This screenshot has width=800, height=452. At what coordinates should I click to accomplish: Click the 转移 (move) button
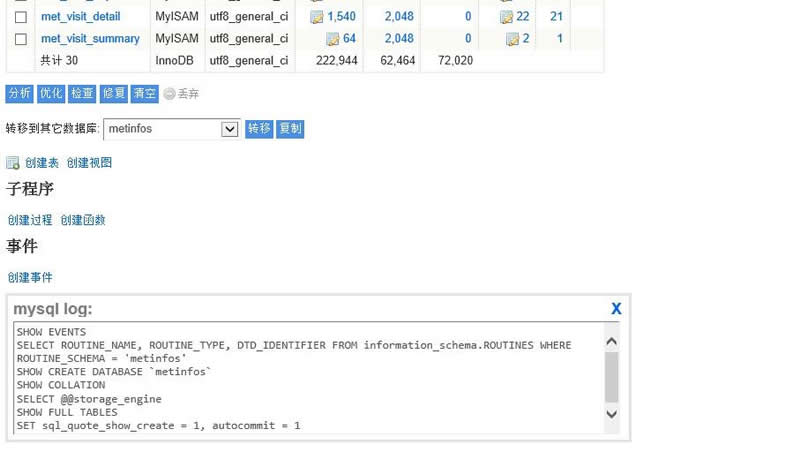click(x=259, y=129)
